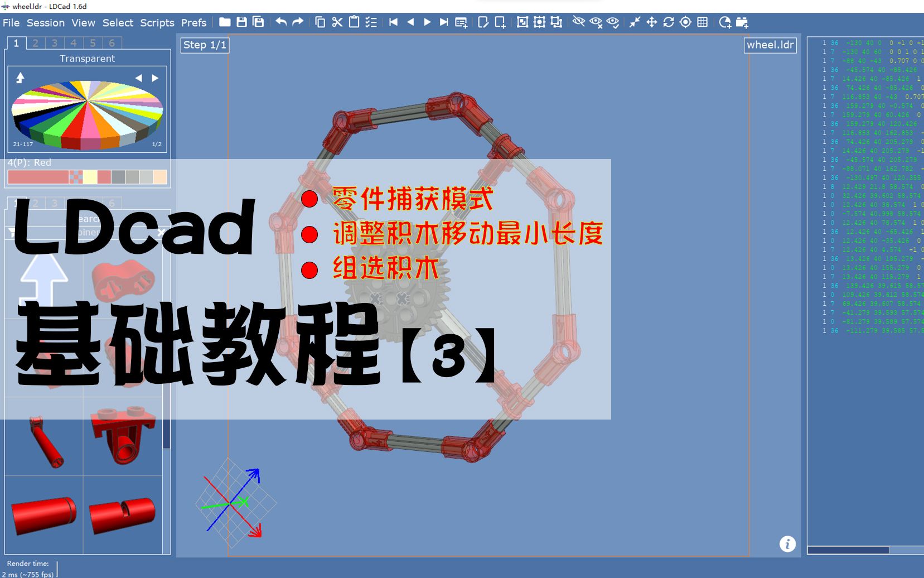The width and height of the screenshot is (924, 578).
Task: Click the save-all double floppy icon
Action: [x=258, y=22]
